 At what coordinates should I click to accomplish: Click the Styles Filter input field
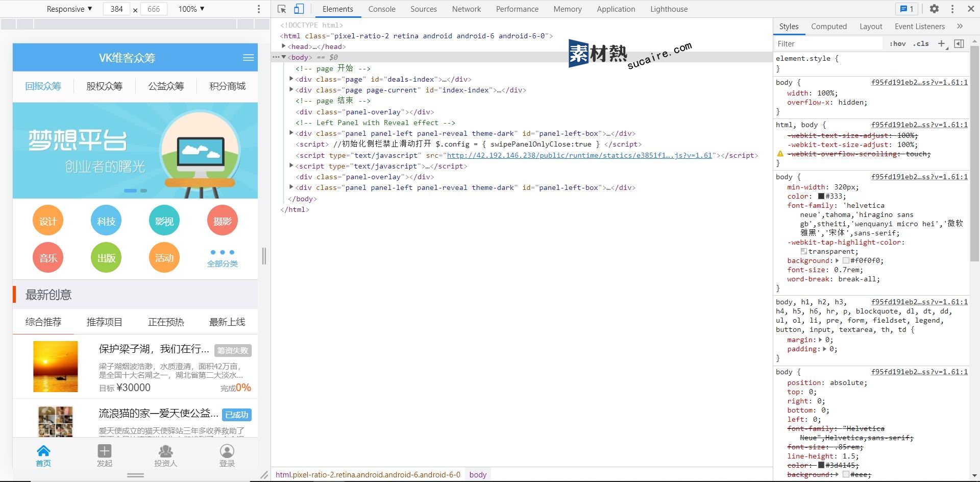pyautogui.click(x=828, y=43)
